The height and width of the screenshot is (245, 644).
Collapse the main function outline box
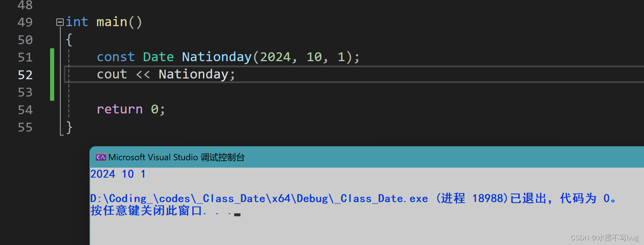(60, 22)
